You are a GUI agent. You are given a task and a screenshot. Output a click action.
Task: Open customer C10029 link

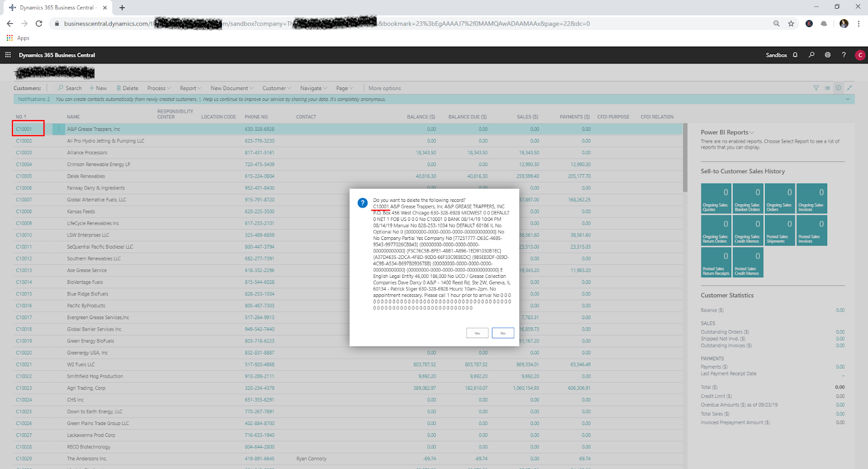pos(24,459)
